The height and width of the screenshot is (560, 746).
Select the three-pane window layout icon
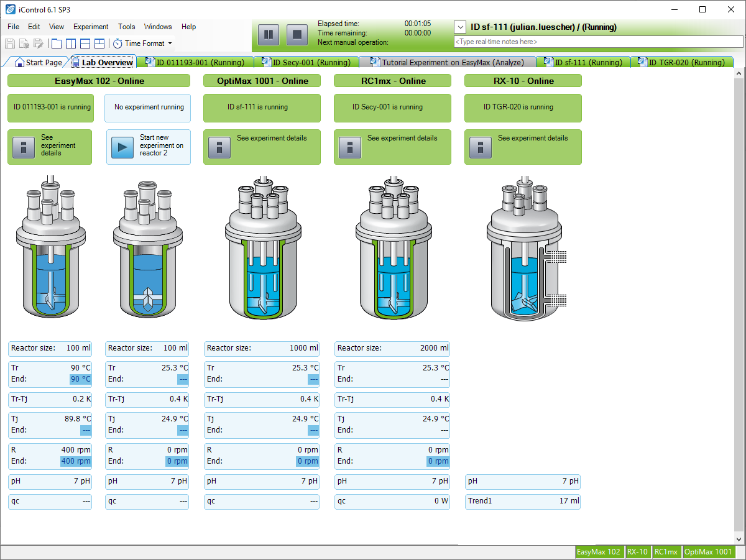(99, 44)
